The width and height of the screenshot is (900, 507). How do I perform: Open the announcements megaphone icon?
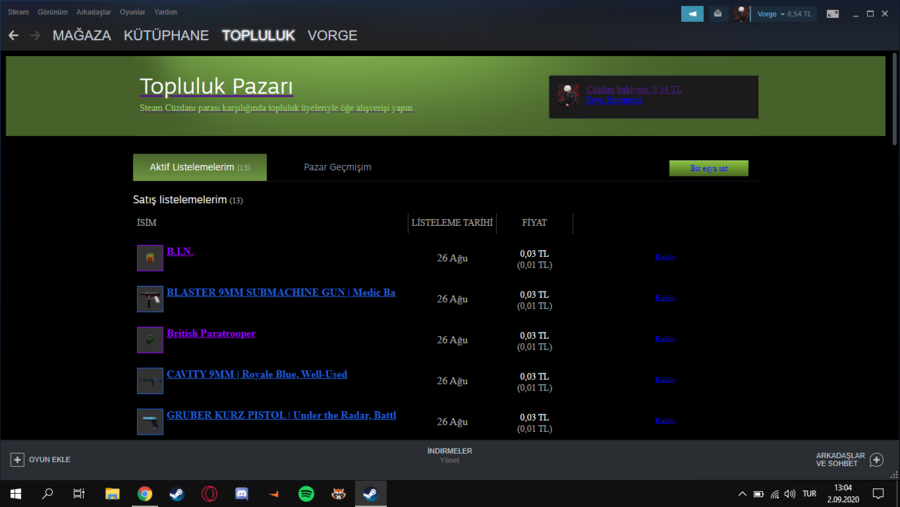tap(692, 14)
